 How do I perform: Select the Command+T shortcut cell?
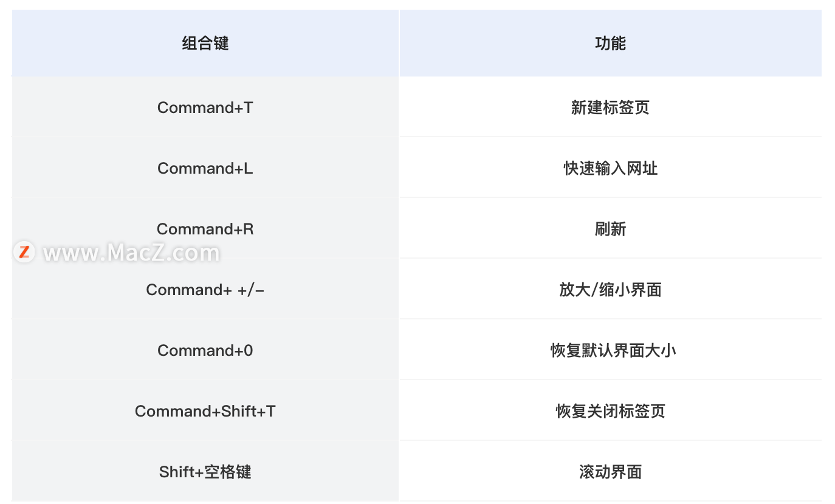(x=205, y=107)
